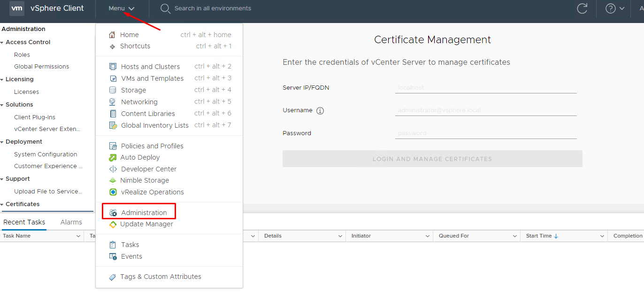Viewport: 644px width, 293px height.
Task: Click the Content Libraries icon
Action: pos(113,114)
